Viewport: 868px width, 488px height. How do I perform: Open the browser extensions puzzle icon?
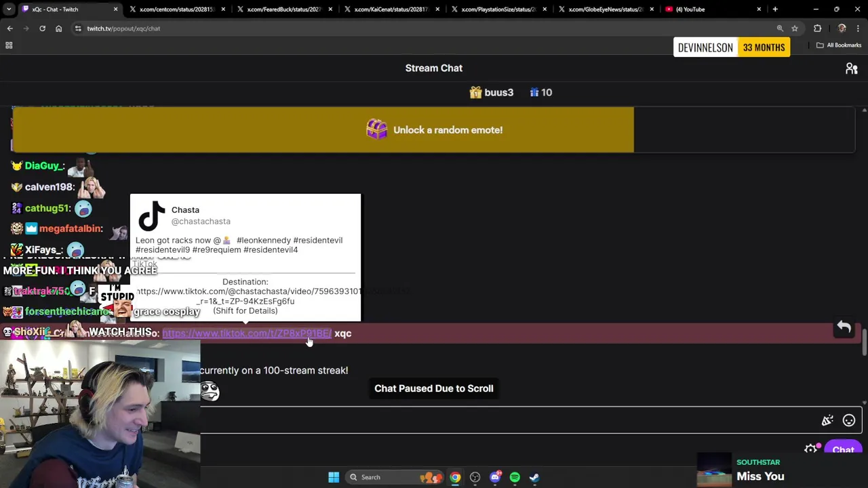coord(817,28)
